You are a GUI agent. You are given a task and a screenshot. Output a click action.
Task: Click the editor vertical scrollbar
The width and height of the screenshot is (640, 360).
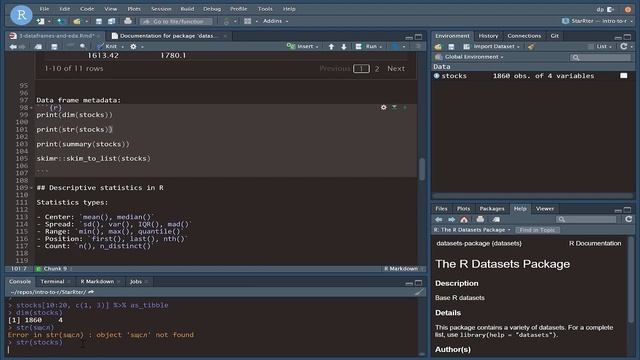tap(422, 169)
